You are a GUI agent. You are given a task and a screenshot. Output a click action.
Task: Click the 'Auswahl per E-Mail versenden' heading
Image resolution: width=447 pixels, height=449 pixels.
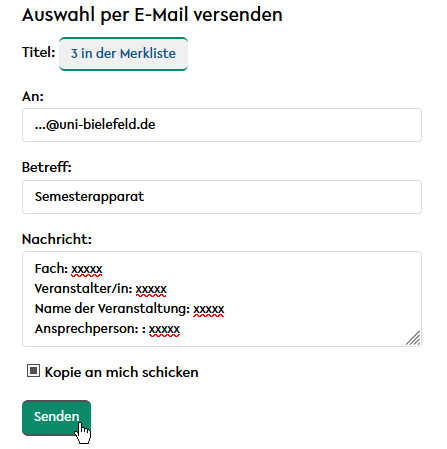point(152,15)
